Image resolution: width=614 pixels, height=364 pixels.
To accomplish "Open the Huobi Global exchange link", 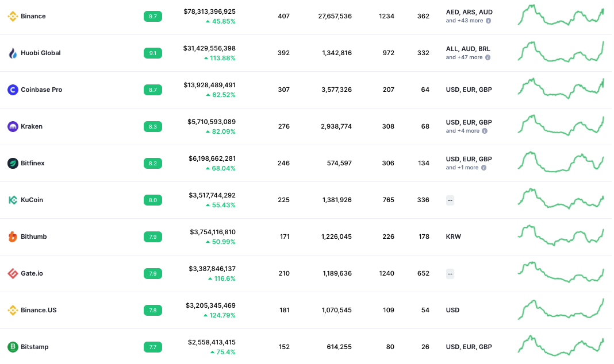I will coord(41,53).
